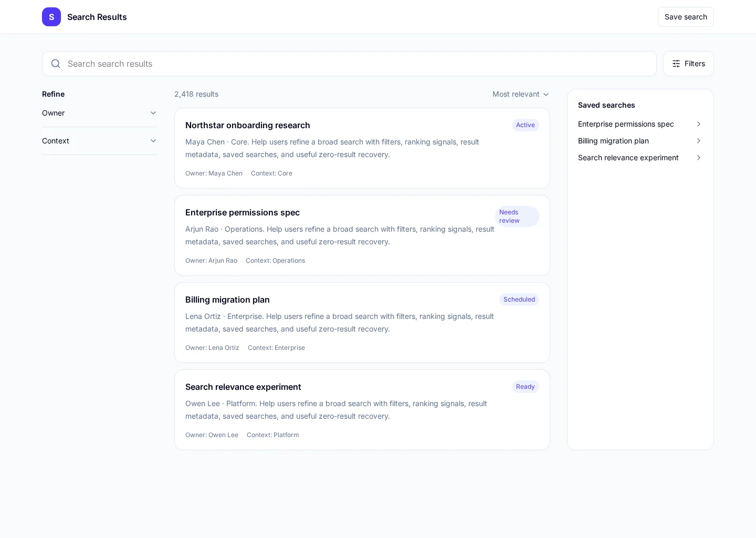Click the magnifier icon in search box

pyautogui.click(x=56, y=64)
